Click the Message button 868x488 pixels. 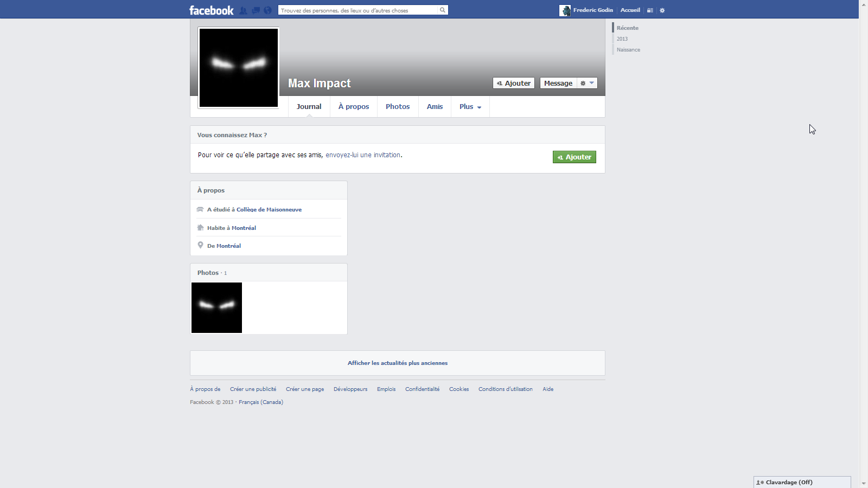tap(558, 83)
